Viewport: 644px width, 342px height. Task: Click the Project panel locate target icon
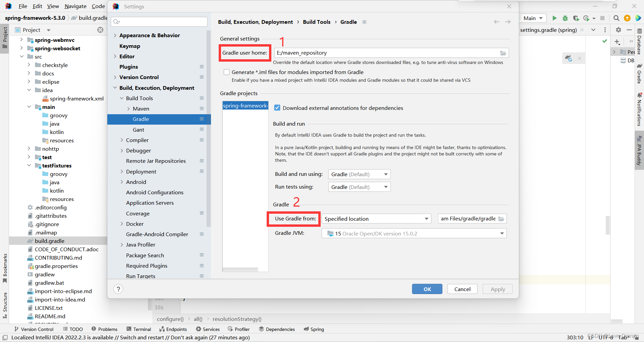(x=100, y=30)
